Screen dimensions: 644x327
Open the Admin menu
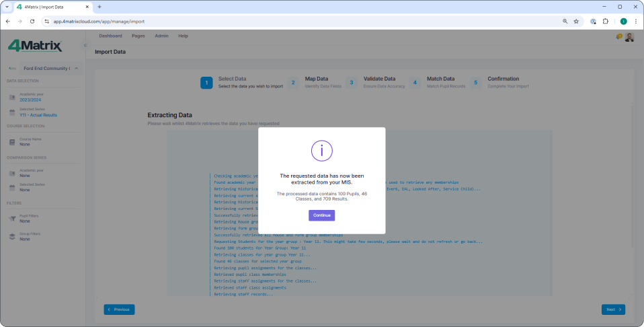coord(161,36)
